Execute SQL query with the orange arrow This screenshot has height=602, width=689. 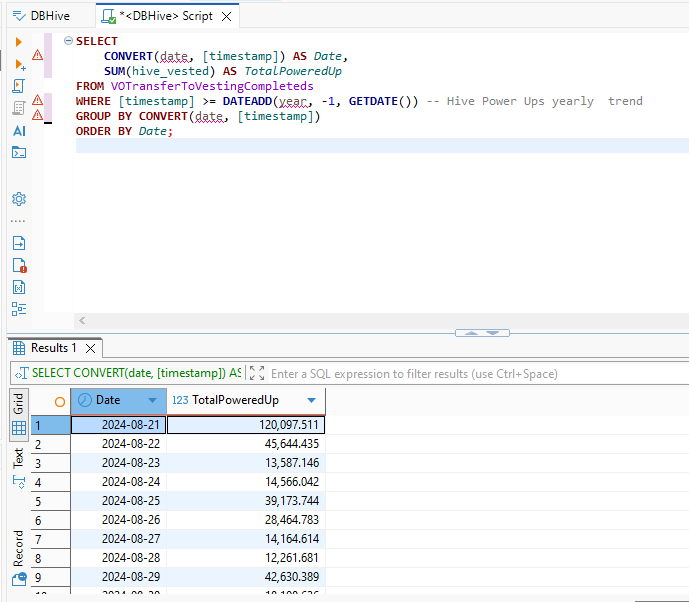pyautogui.click(x=18, y=42)
